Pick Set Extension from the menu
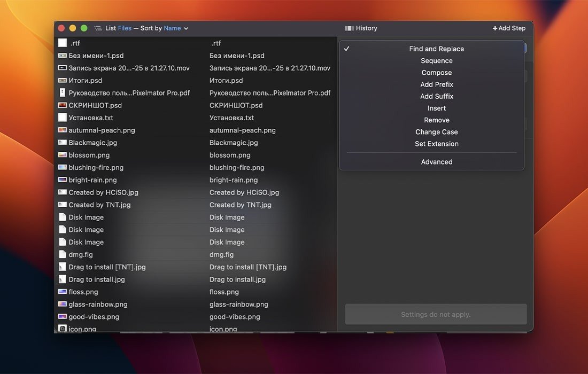588x374 pixels. tap(436, 144)
